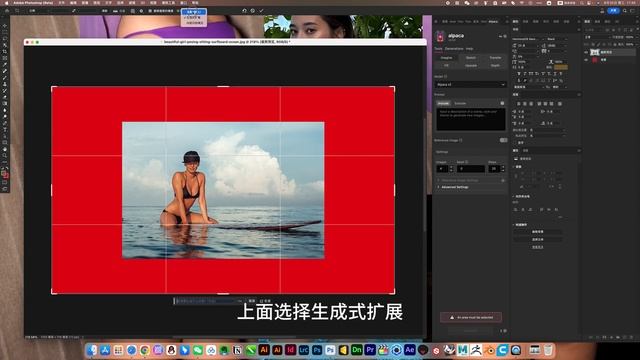Click the Imagine button in Alpaca

click(446, 58)
